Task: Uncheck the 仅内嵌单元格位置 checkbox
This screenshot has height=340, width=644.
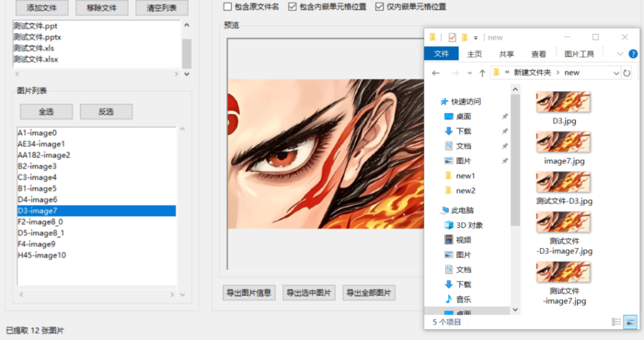Action: tap(379, 6)
